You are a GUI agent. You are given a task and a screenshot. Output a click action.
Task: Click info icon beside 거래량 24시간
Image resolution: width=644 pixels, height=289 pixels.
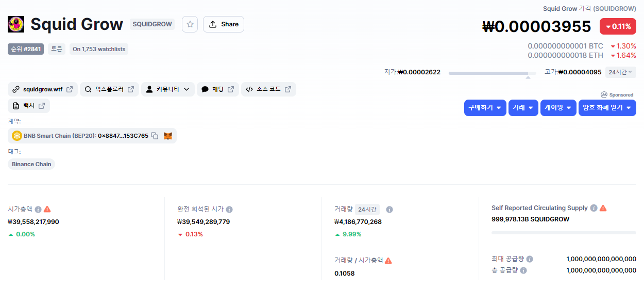[389, 210]
